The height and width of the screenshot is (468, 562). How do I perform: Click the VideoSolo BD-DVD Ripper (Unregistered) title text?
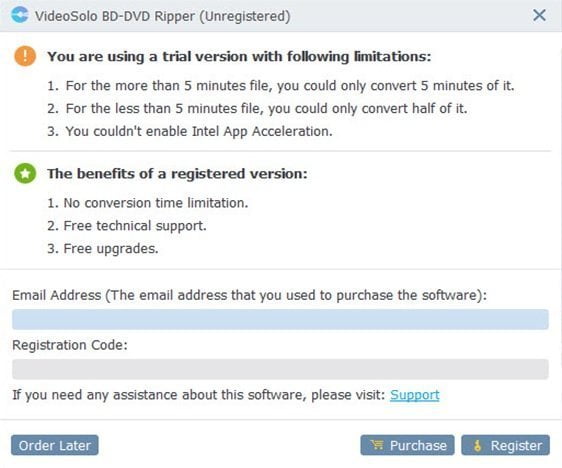[163, 16]
